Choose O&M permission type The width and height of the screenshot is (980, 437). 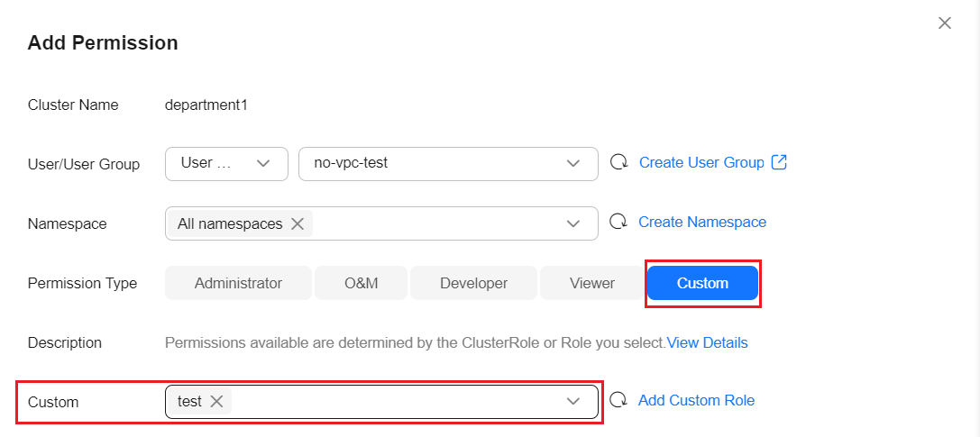click(362, 283)
